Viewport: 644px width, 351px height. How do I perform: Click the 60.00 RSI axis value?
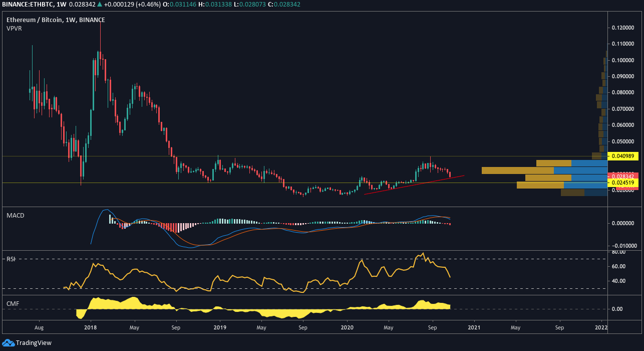(x=619, y=266)
